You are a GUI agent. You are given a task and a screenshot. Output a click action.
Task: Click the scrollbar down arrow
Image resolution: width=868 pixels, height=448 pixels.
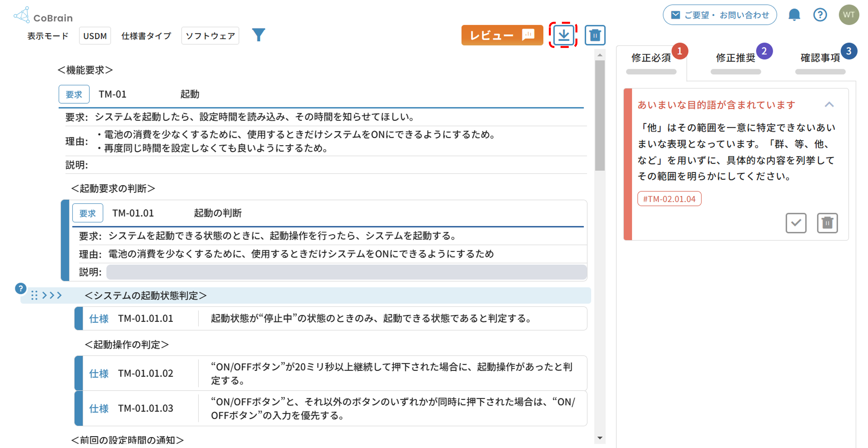pos(599,438)
